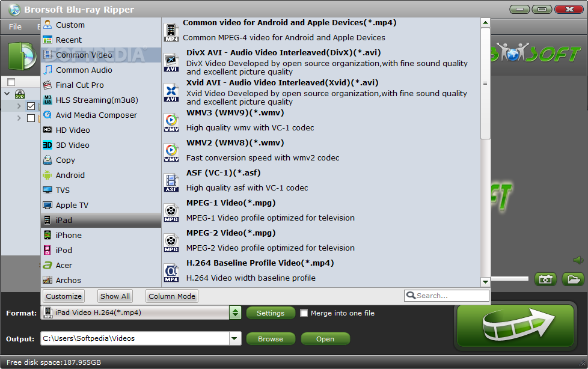Pick the DivX AVI format icon
The image size is (588, 369).
click(x=171, y=63)
